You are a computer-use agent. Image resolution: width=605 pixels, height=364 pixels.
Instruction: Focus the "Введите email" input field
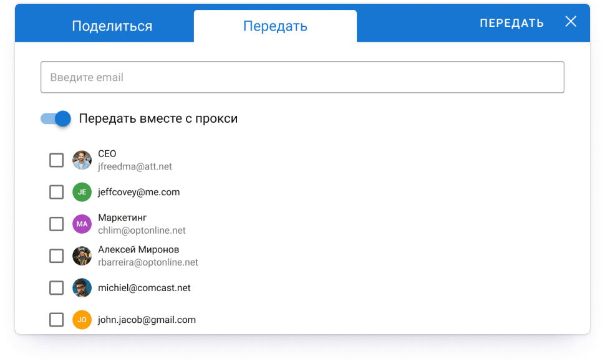[x=302, y=77]
